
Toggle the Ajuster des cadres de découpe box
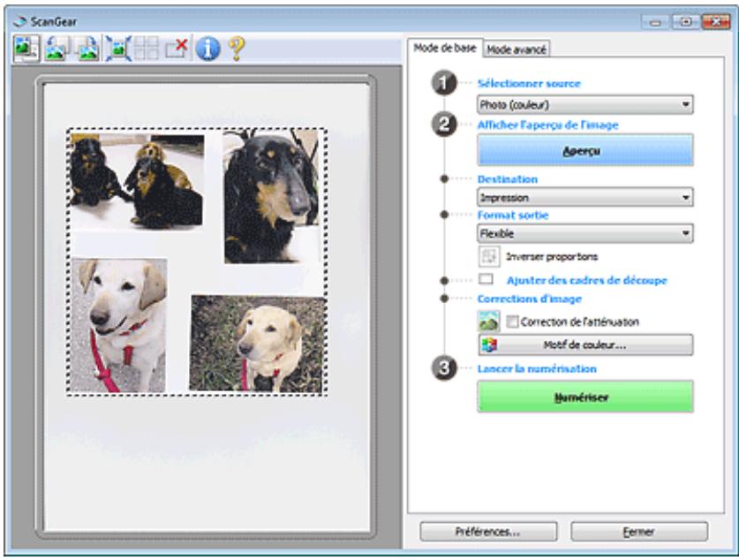[x=486, y=279]
